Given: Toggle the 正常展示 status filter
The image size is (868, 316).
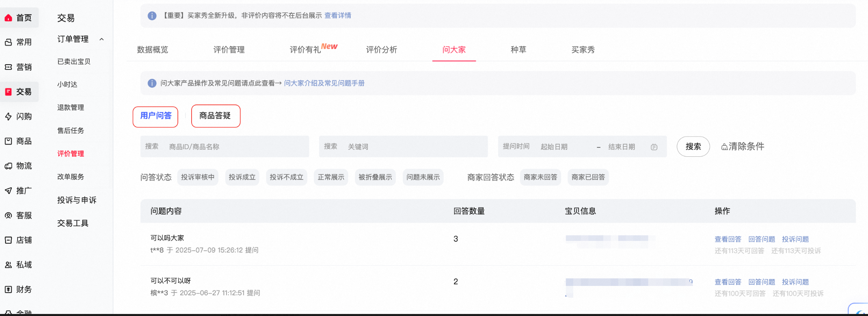Looking at the screenshot, I should point(331,177).
